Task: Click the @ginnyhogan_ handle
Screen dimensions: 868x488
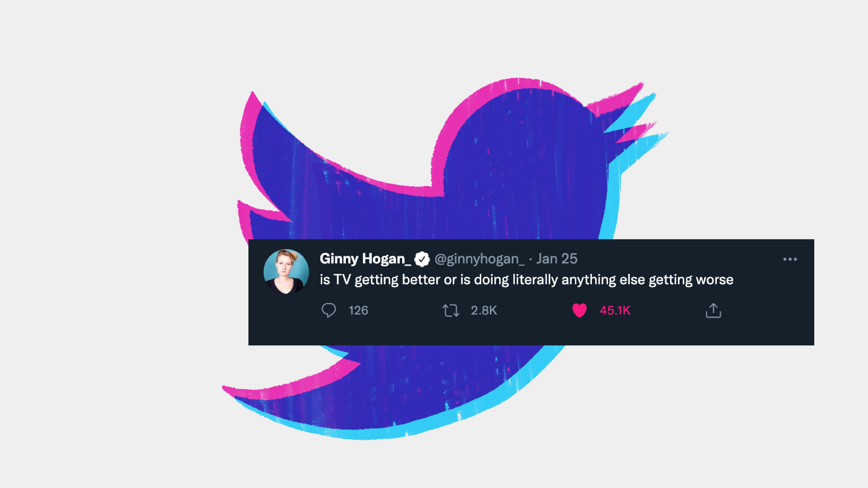Action: pos(479,259)
